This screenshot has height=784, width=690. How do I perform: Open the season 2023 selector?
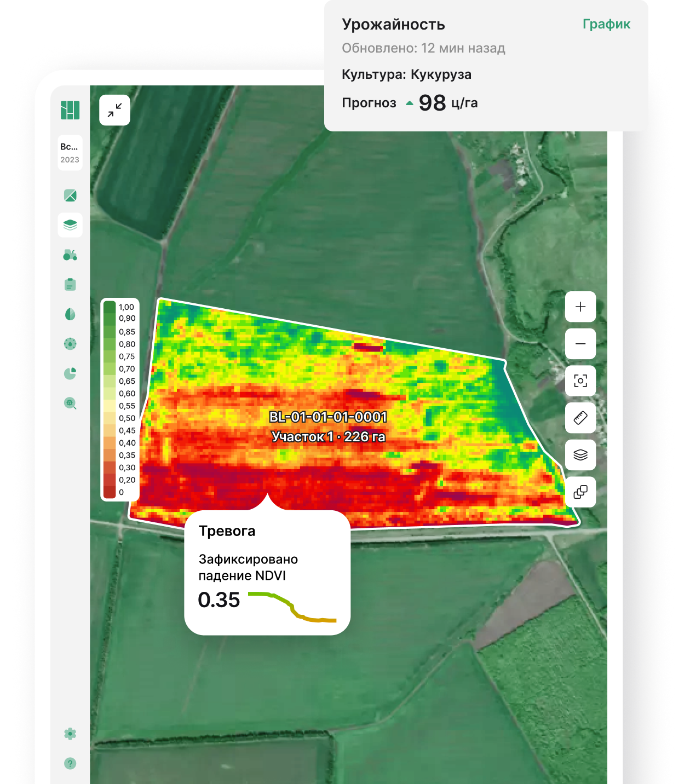(x=70, y=153)
